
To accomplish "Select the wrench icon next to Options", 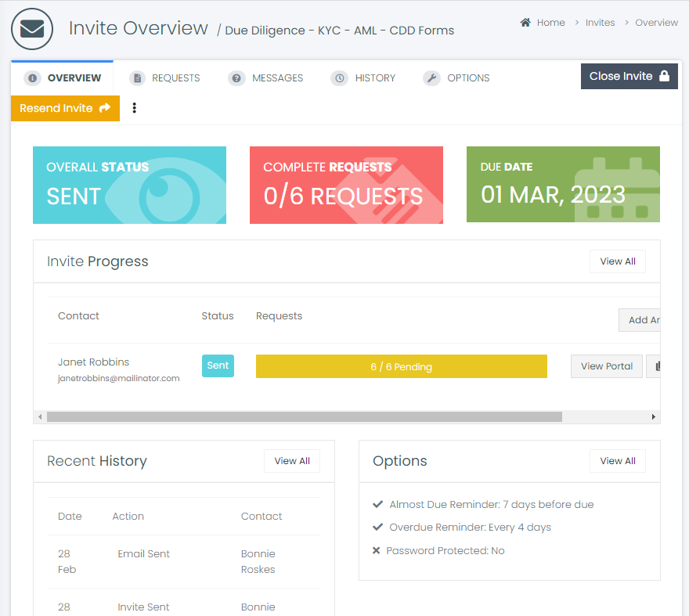I will coord(431,77).
